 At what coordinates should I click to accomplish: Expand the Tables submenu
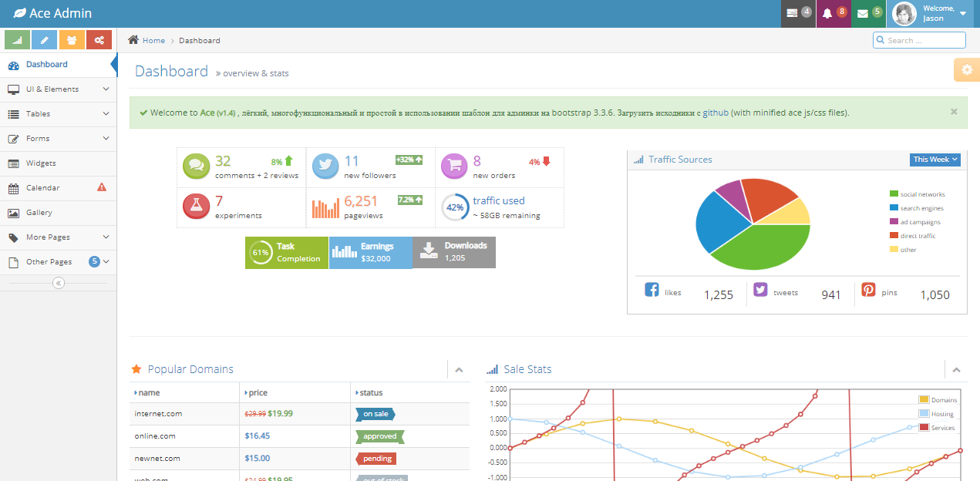tap(59, 114)
